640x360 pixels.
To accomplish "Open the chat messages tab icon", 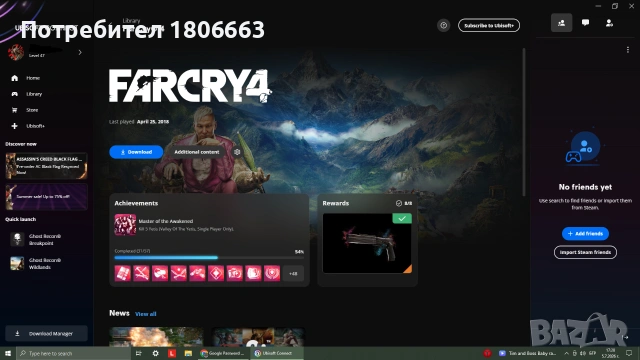I will tap(585, 23).
